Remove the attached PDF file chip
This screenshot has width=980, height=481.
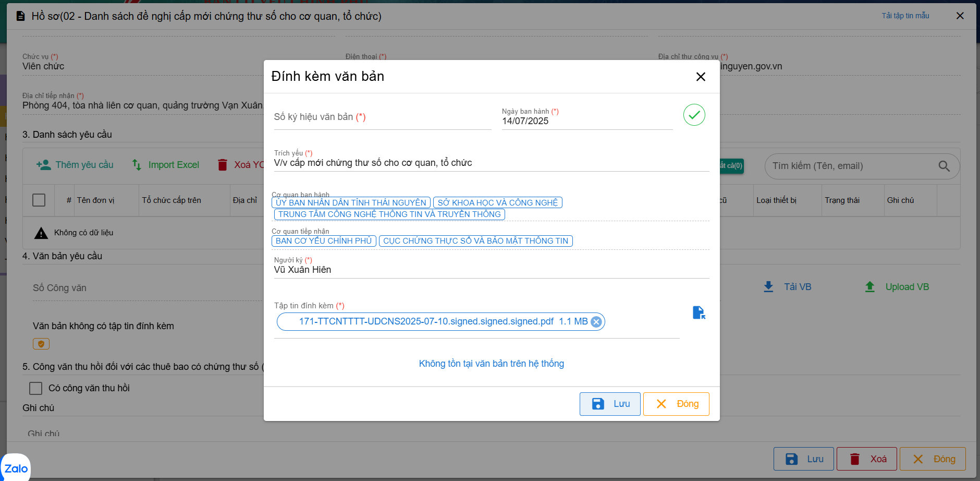tap(596, 322)
